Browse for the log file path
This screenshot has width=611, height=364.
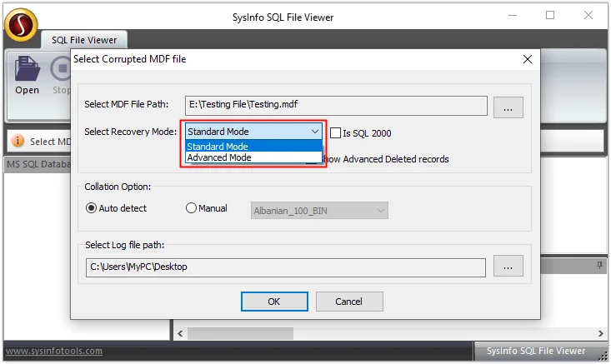[x=508, y=266]
